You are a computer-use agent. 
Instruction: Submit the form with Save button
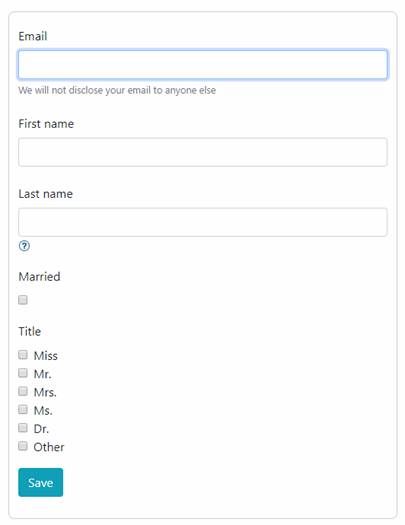tap(40, 482)
